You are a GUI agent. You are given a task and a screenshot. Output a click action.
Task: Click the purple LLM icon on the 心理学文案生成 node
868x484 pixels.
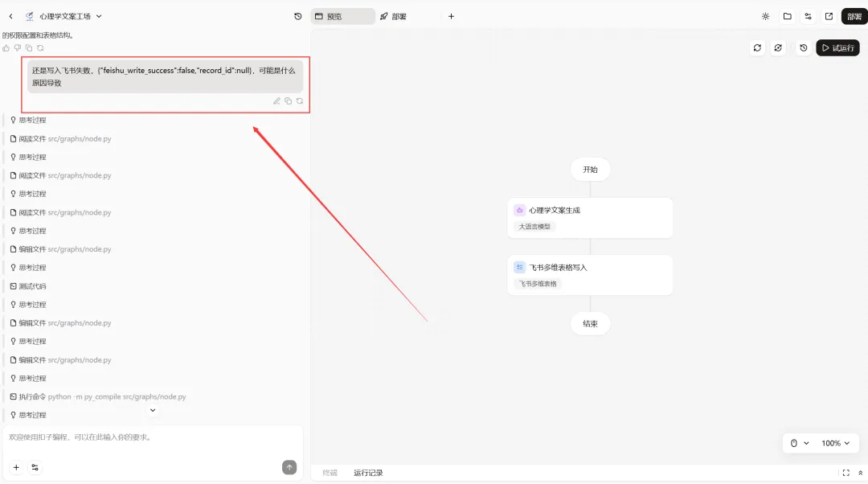pos(519,211)
